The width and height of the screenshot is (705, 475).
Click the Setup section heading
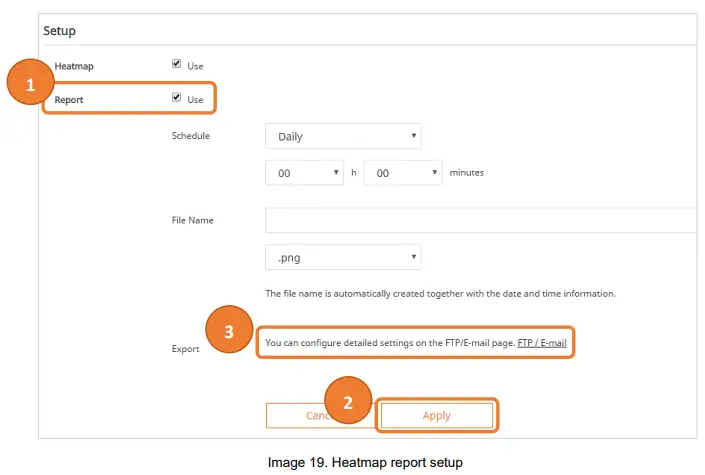pyautogui.click(x=59, y=31)
